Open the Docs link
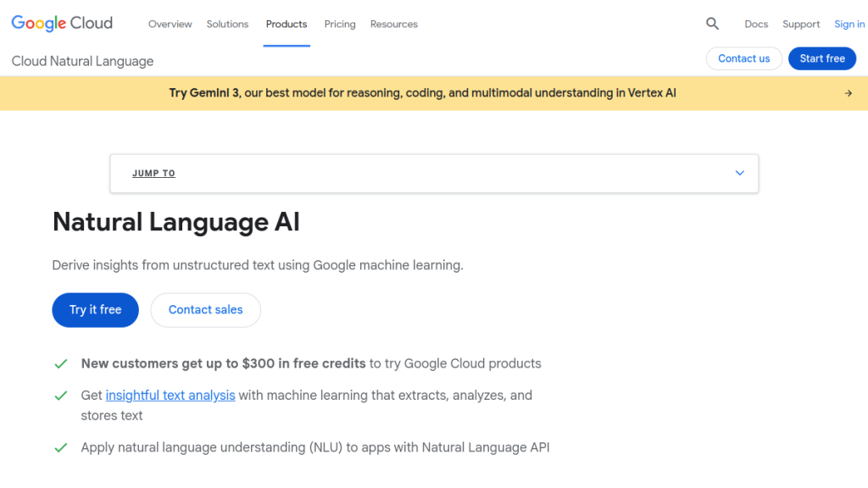This screenshot has width=868, height=488. [756, 25]
